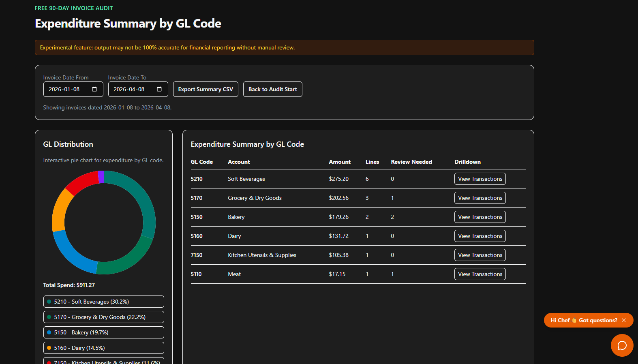
Task: Dismiss the 'Hi Chef' chat prompt
Action: pyautogui.click(x=624, y=320)
